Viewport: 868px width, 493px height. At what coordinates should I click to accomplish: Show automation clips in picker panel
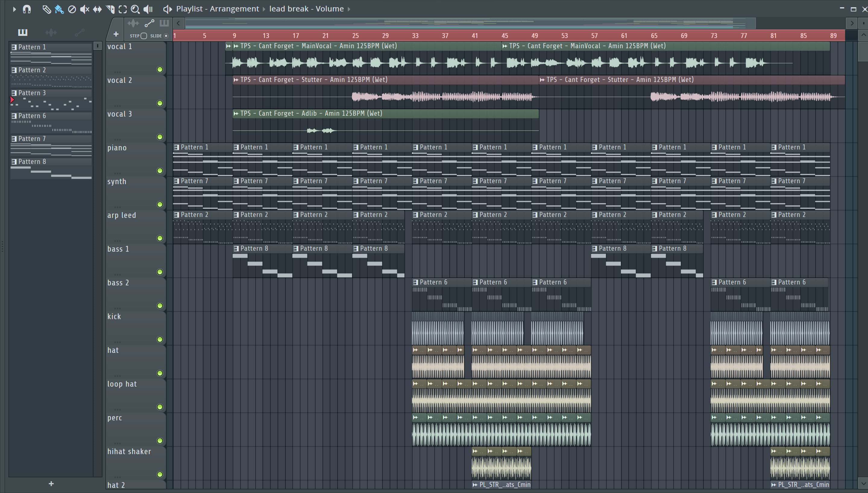point(80,32)
